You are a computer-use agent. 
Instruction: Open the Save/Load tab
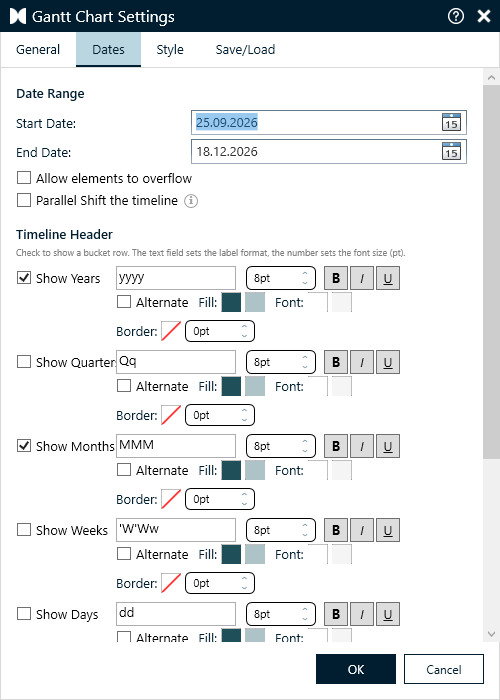(245, 50)
